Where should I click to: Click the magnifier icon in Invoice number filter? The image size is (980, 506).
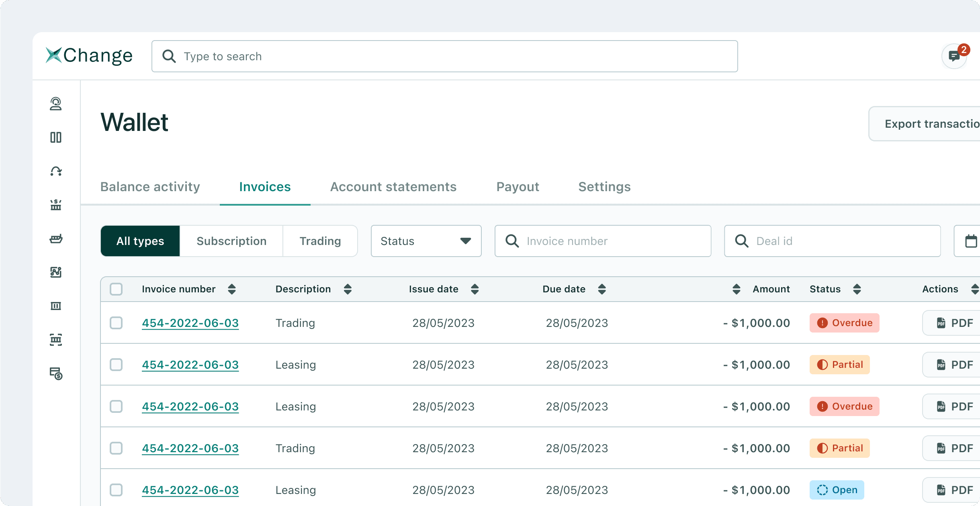pos(512,241)
